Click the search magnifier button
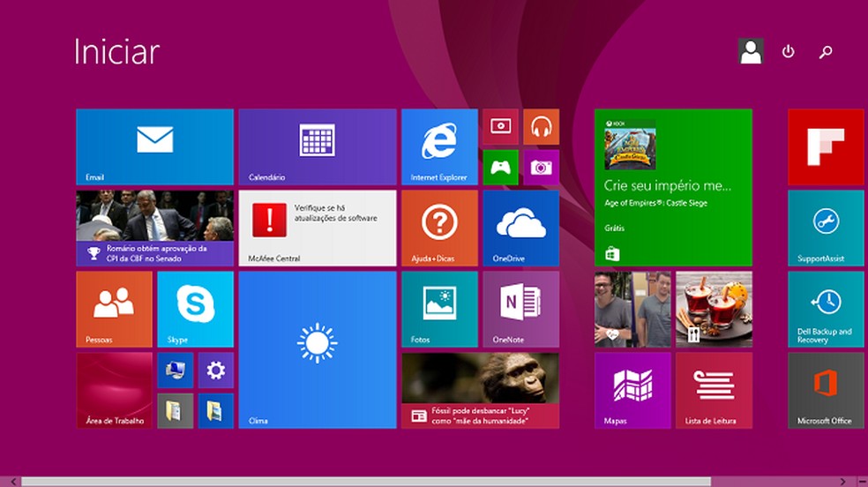 [826, 52]
